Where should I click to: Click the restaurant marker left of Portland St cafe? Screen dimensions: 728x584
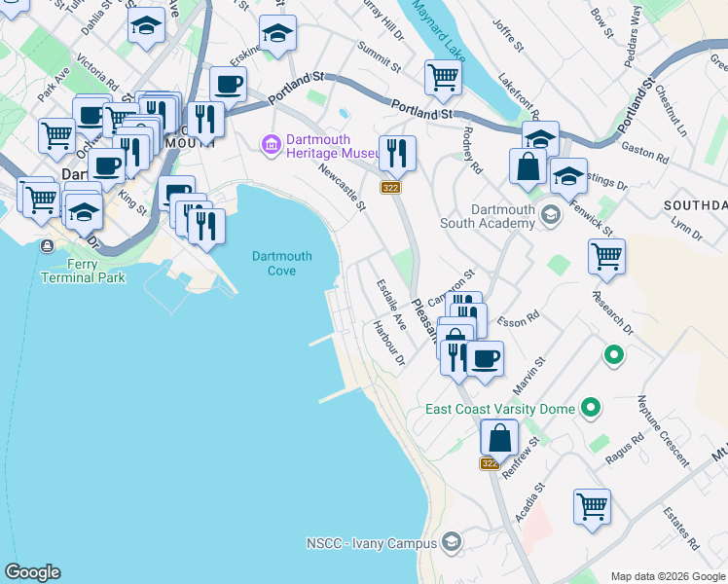[x=205, y=123]
